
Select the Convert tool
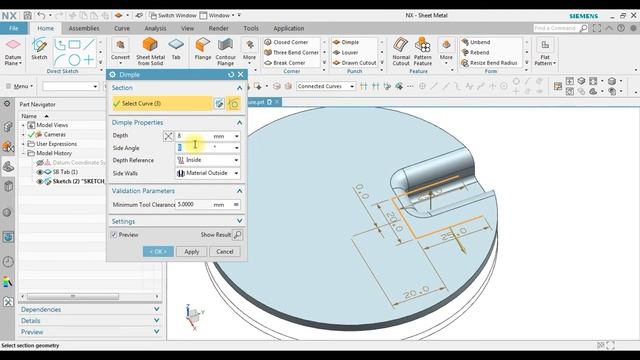pyautogui.click(x=120, y=50)
